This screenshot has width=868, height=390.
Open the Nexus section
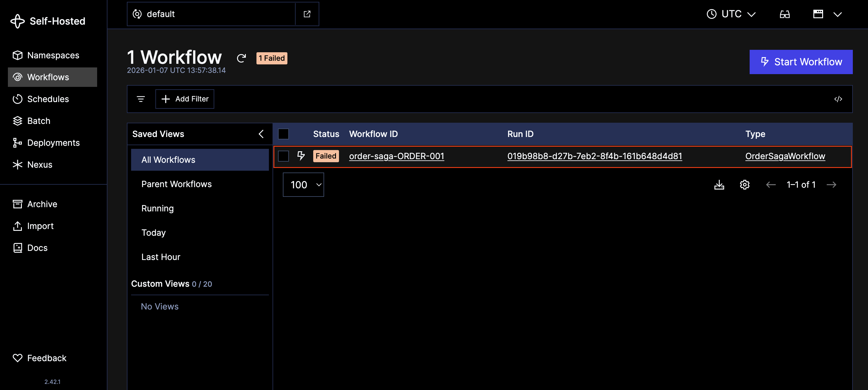[40, 164]
